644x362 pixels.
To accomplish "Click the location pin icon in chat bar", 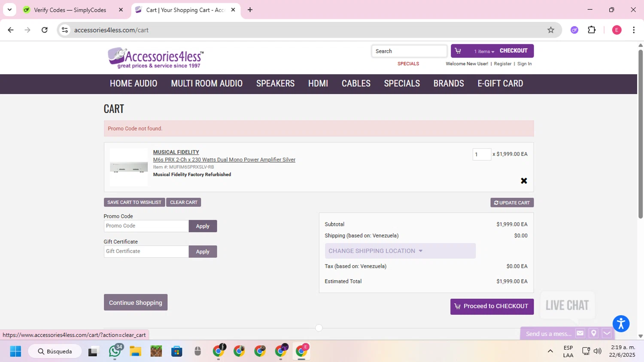I will click(593, 333).
